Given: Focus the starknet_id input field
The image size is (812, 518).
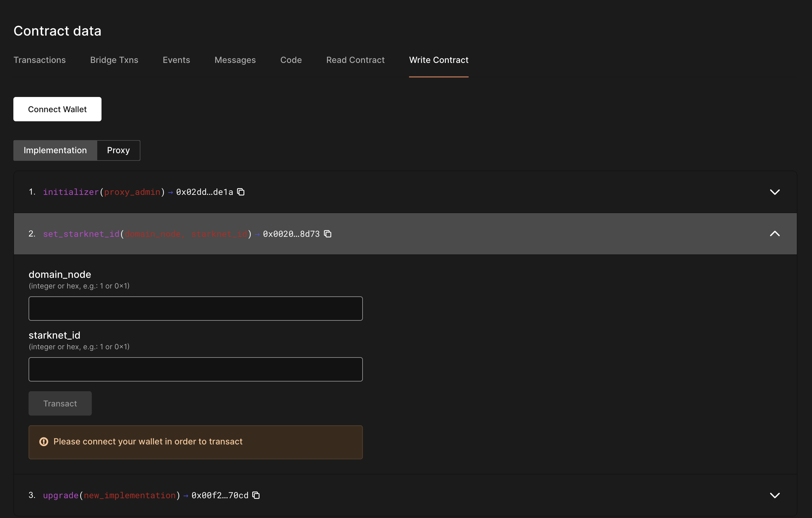Looking at the screenshot, I should pos(196,369).
